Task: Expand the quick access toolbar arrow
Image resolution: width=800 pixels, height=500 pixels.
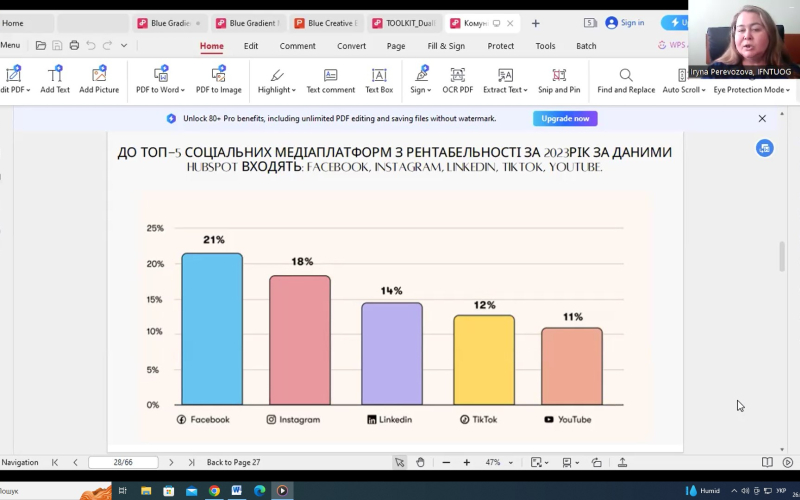Action: [123, 45]
